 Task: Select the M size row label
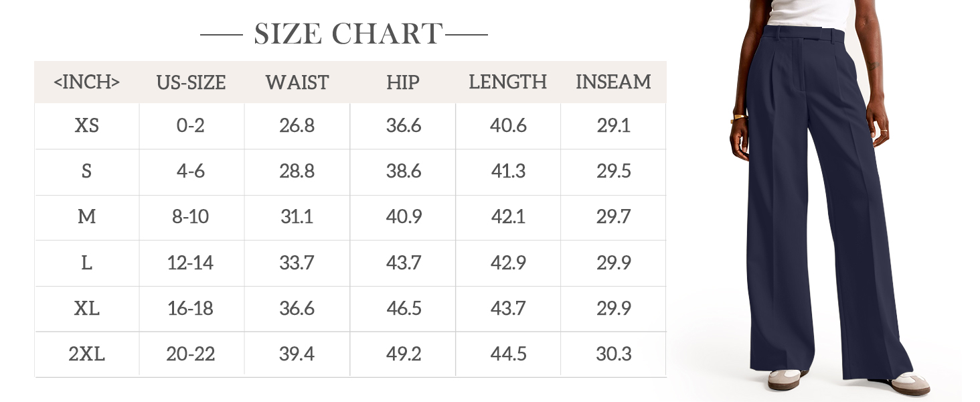pyautogui.click(x=87, y=217)
